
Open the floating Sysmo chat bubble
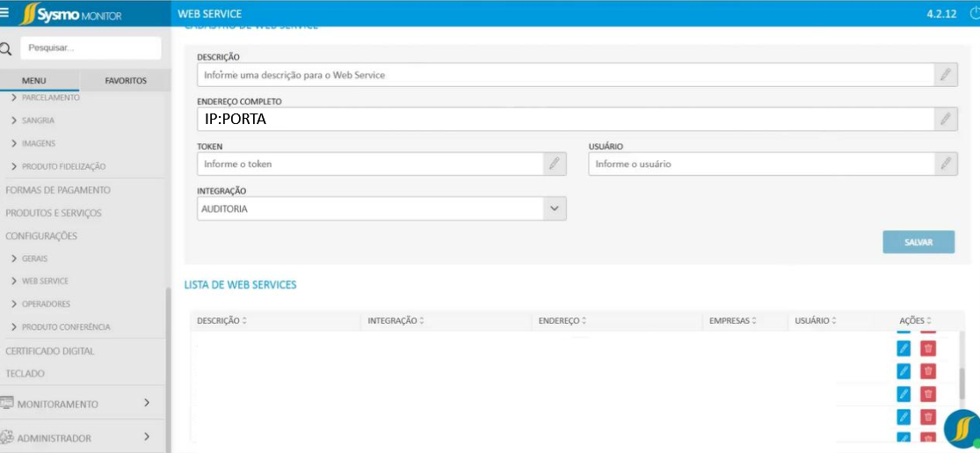click(963, 430)
